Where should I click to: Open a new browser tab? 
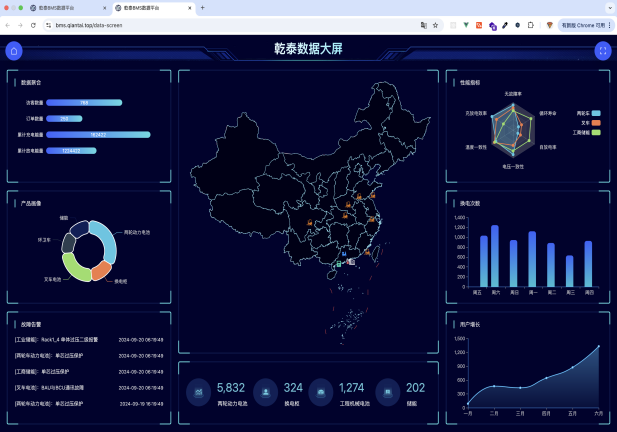click(x=203, y=7)
